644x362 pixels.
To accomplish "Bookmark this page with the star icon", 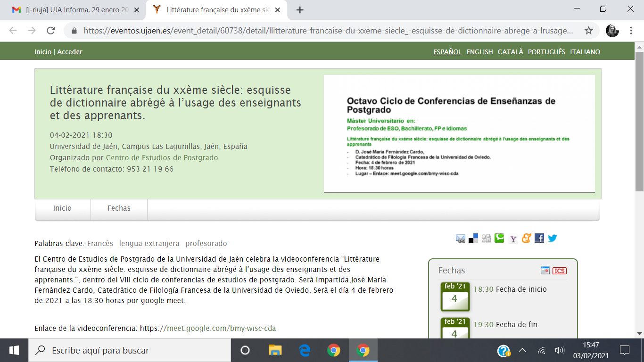I will click(x=588, y=31).
